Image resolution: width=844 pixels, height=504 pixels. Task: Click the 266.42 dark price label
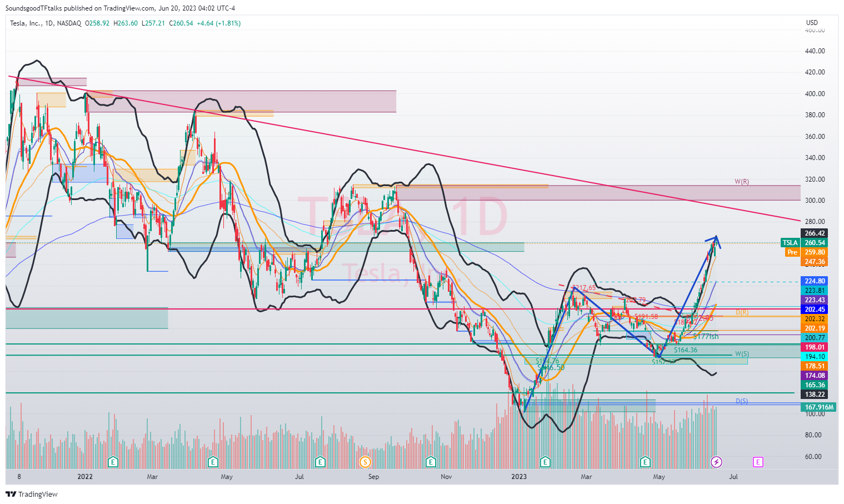[814, 233]
